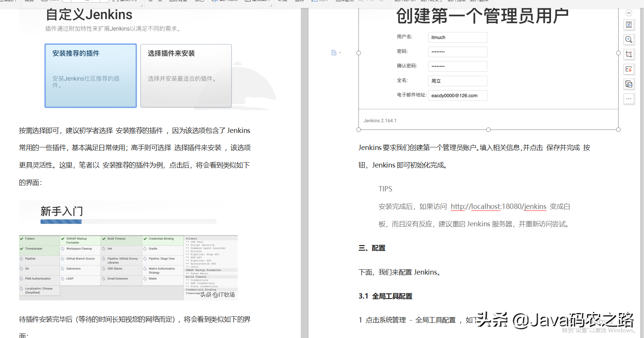Viewport: 644px width, 338px height.
Task: Click the paragraph layout icon in left margin
Action: 334,53
